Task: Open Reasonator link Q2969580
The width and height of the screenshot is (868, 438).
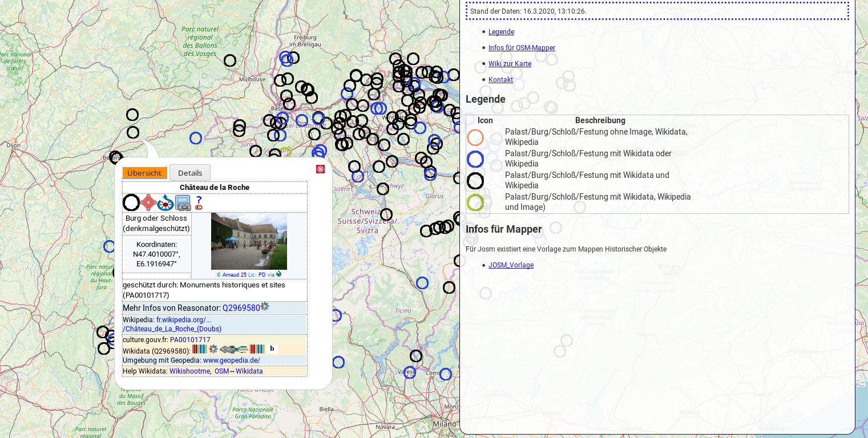Action: pyautogui.click(x=241, y=308)
